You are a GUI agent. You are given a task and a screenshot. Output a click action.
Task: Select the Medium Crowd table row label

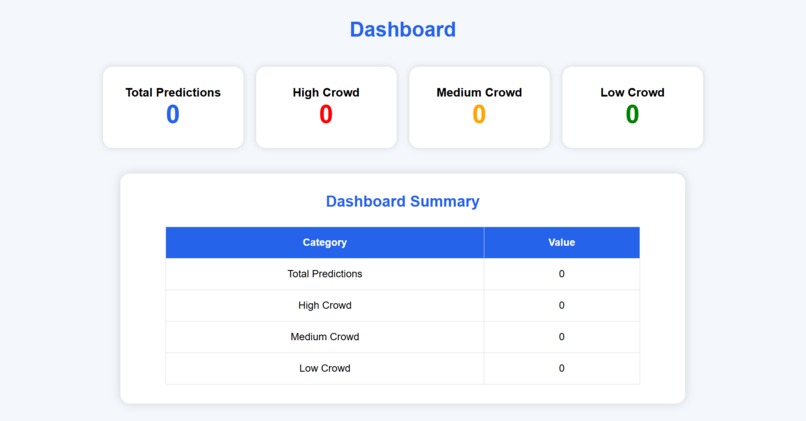click(x=325, y=337)
